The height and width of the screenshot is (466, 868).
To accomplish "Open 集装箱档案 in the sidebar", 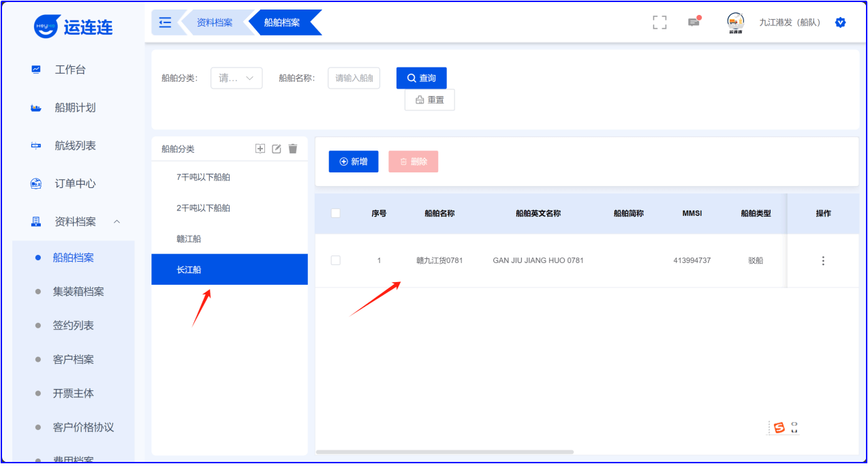I will click(x=78, y=292).
